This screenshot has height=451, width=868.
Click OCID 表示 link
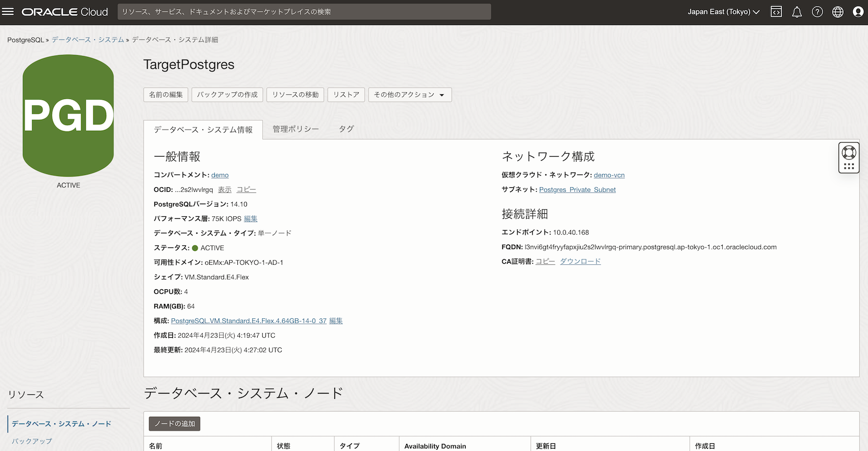pos(225,190)
